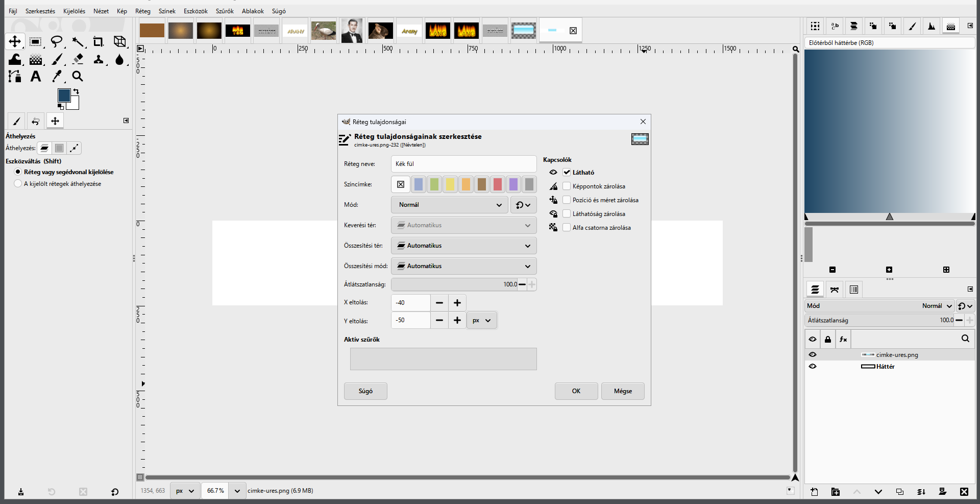
Task: Click the Súgó help button in dialog
Action: (x=365, y=391)
